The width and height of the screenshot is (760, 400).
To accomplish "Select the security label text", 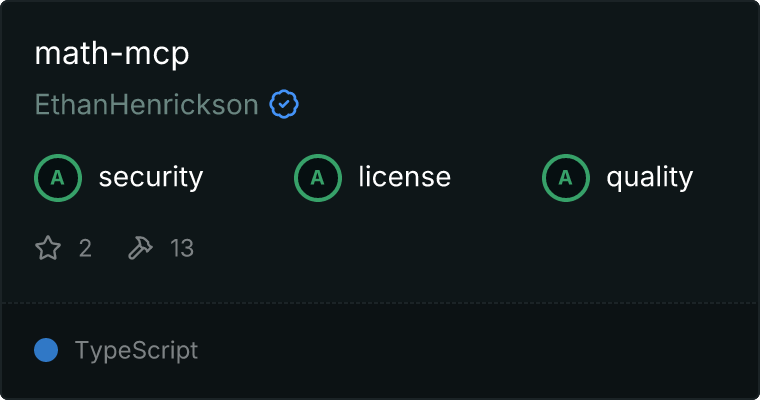I will point(151,178).
